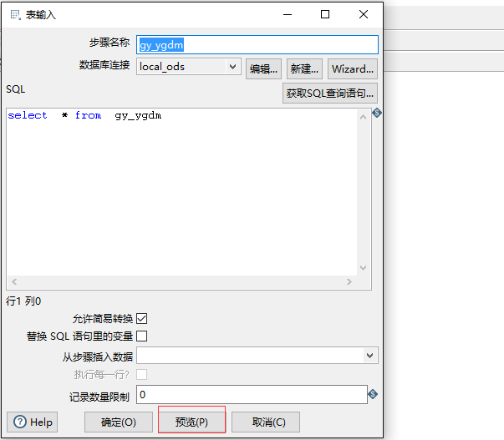Image resolution: width=504 pixels, height=440 pixels.
Task: Click 获取SQL查询语句... button
Action: tap(330, 94)
